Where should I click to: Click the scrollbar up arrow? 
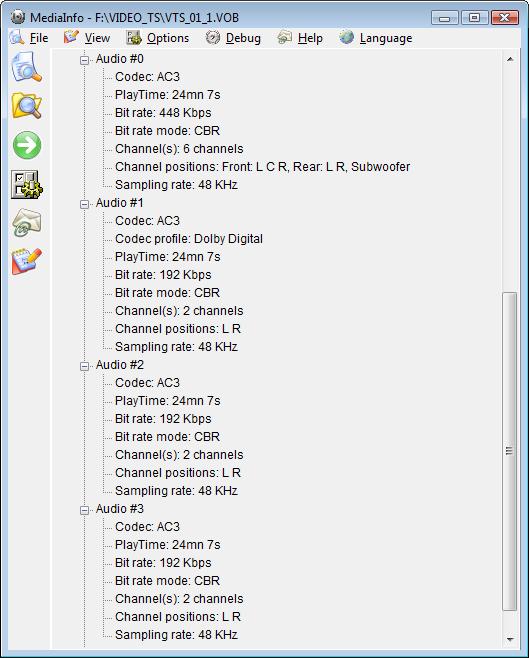coord(510,59)
